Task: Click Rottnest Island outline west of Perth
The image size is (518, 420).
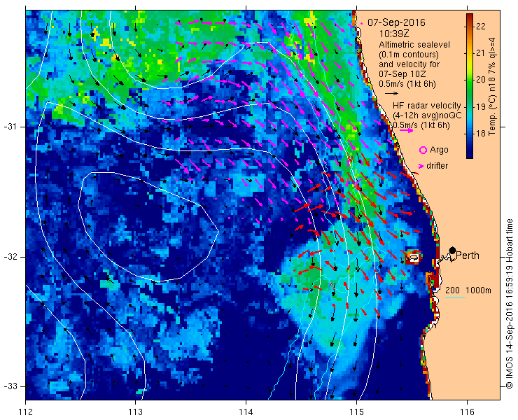Action: coord(414,257)
